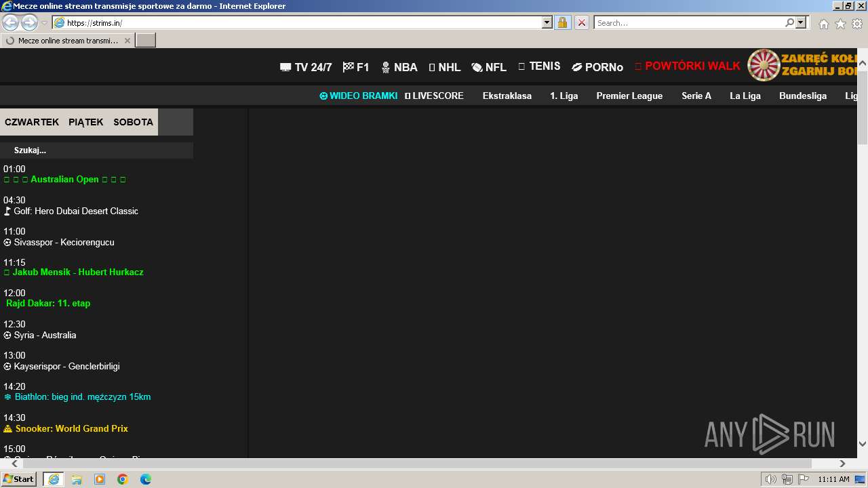This screenshot has width=868, height=488.
Task: Open the Bundesliga link
Action: click(803, 96)
